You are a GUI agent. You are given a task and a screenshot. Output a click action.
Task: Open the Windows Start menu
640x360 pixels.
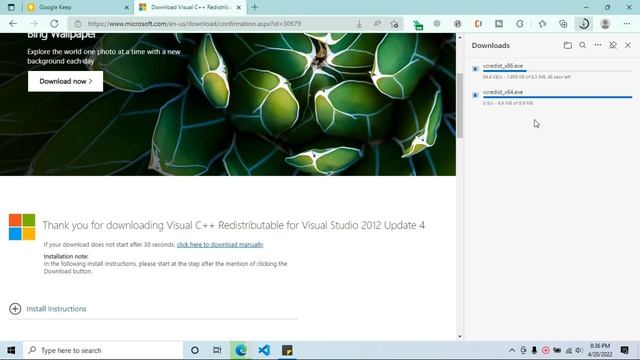11,350
